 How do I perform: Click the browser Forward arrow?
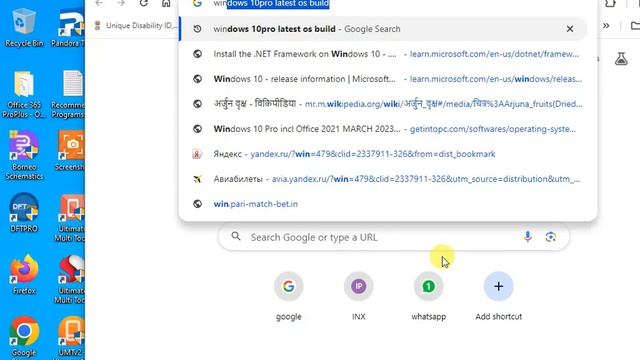[x=121, y=3]
